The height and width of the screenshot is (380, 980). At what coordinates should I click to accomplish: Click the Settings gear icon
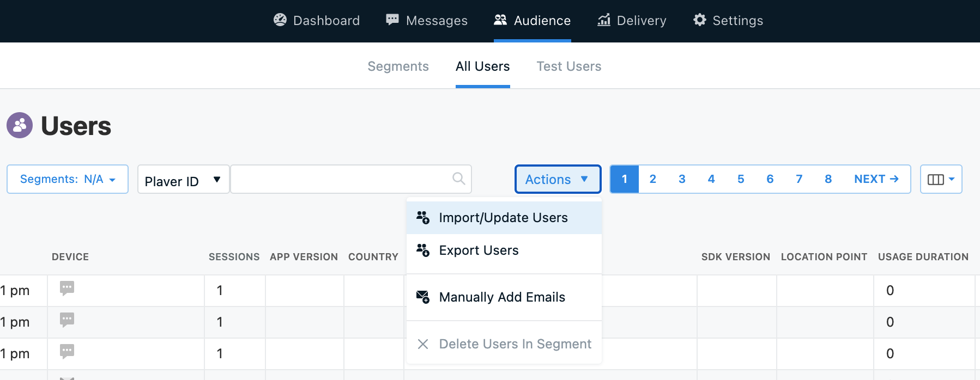(700, 20)
